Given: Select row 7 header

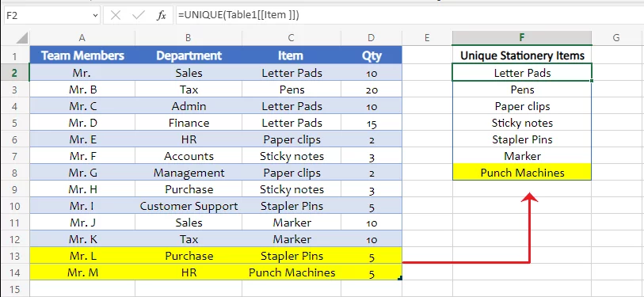Looking at the screenshot, I should coord(15,156).
